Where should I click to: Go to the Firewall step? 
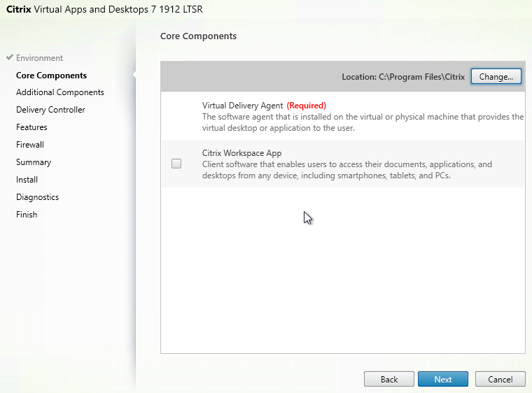pos(30,145)
